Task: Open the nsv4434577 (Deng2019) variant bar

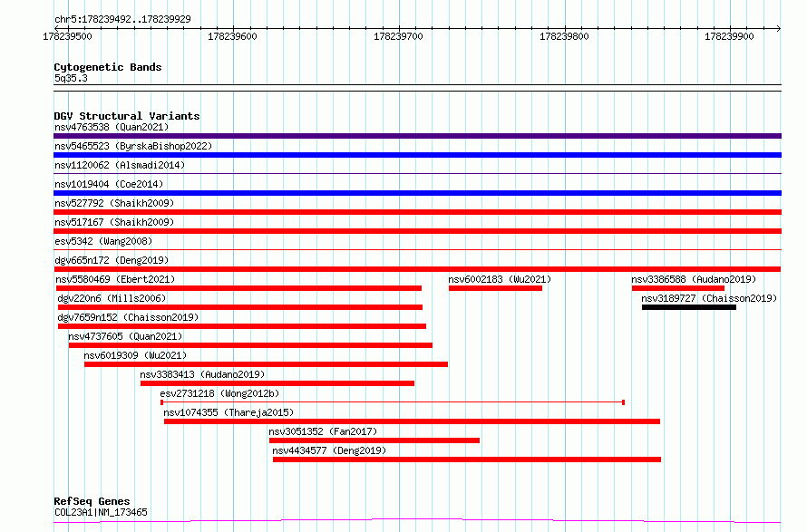Action: pyautogui.click(x=467, y=459)
